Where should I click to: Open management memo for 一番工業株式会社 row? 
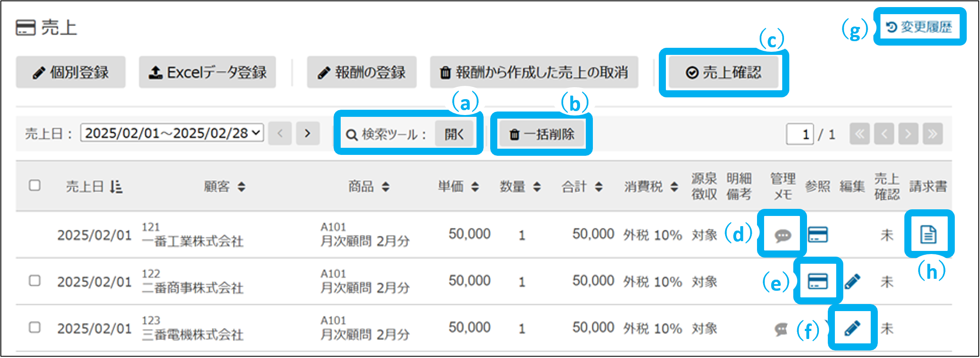[x=782, y=235]
